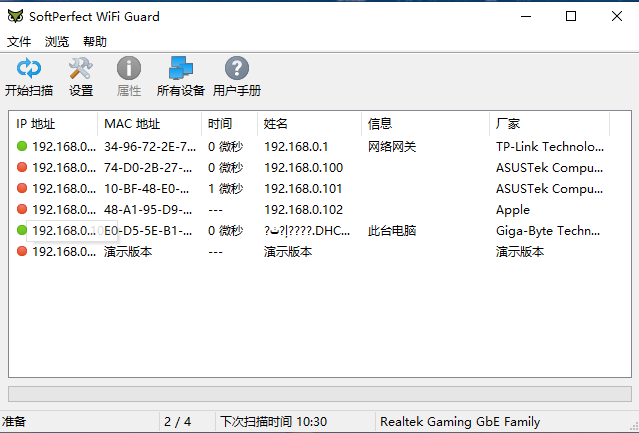Open the 文件 (File) menu
This screenshot has height=433, width=639.
coord(19,42)
